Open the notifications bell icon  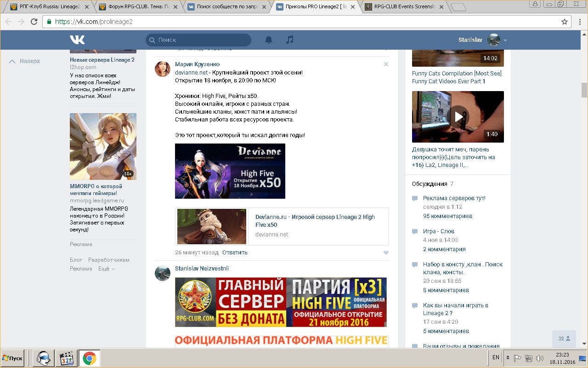click(269, 40)
